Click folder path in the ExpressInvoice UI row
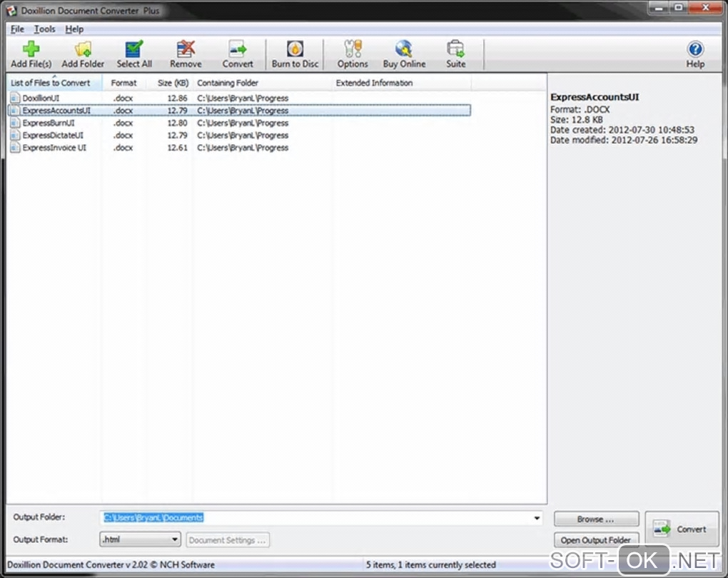This screenshot has width=728, height=578. [243, 148]
